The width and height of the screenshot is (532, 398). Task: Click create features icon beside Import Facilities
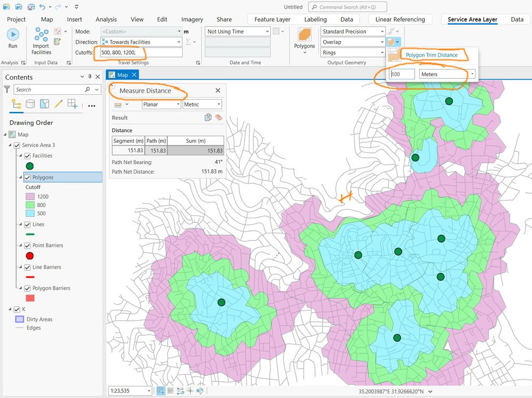58,31
